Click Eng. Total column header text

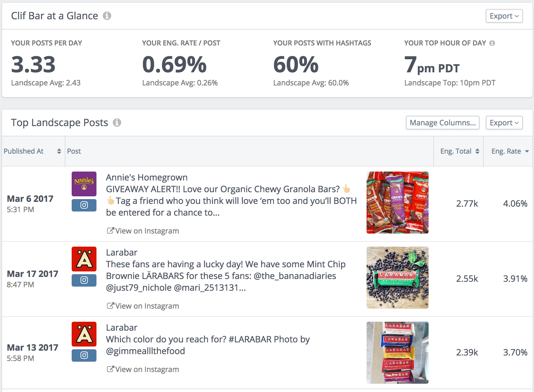pyautogui.click(x=456, y=151)
